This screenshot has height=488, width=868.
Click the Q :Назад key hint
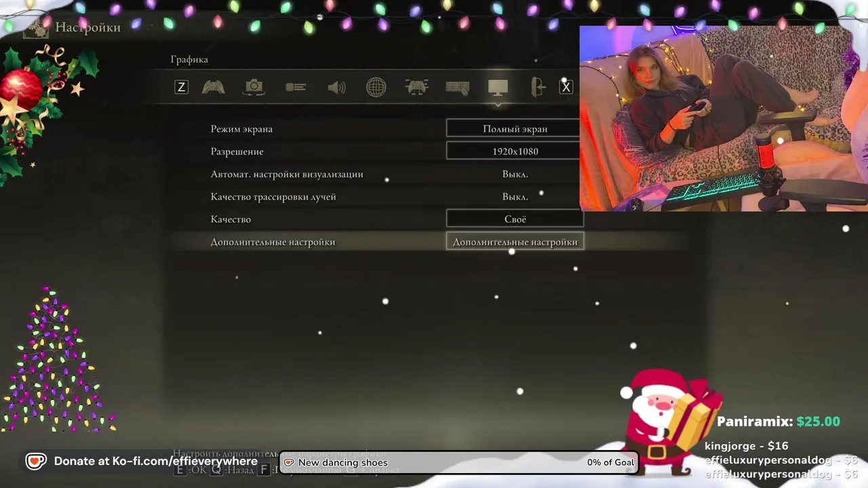click(232, 470)
